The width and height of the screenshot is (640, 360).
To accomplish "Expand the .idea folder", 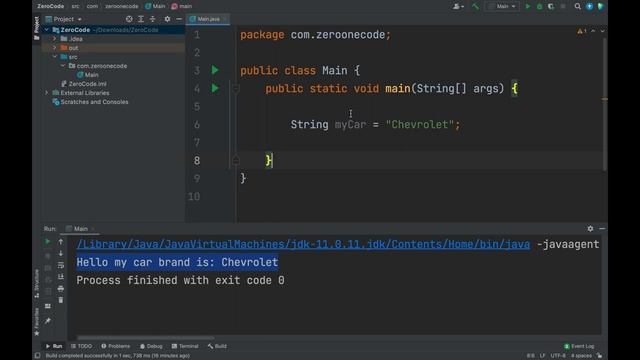I will 55,39.
